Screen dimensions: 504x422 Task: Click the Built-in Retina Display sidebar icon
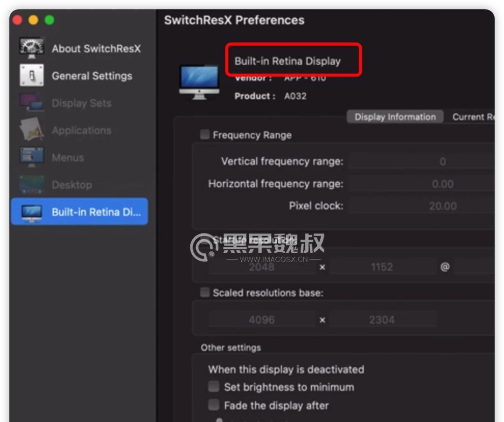[31, 212]
